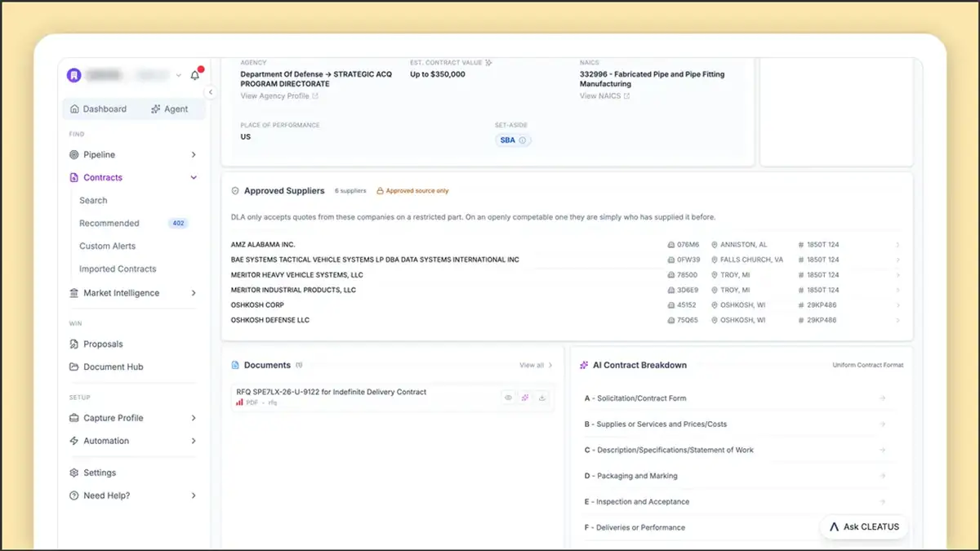
Task: Open section D - Packaging and Marking
Action: tap(735, 476)
